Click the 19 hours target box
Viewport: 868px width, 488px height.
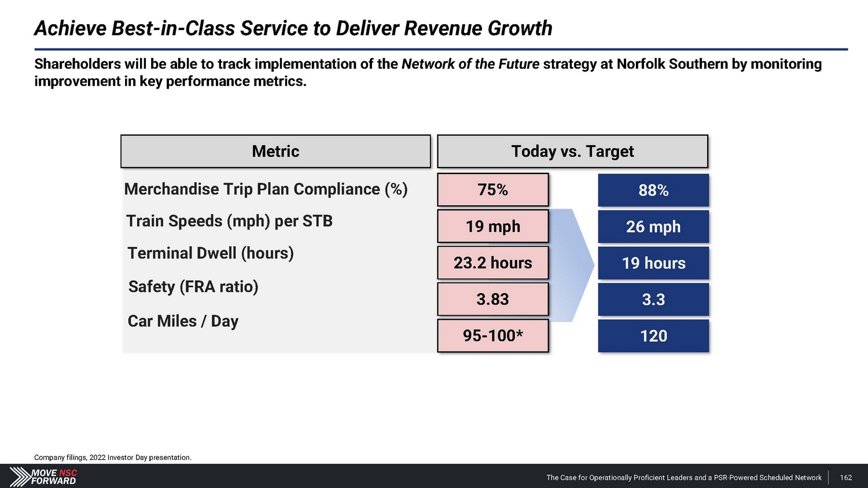(x=653, y=263)
